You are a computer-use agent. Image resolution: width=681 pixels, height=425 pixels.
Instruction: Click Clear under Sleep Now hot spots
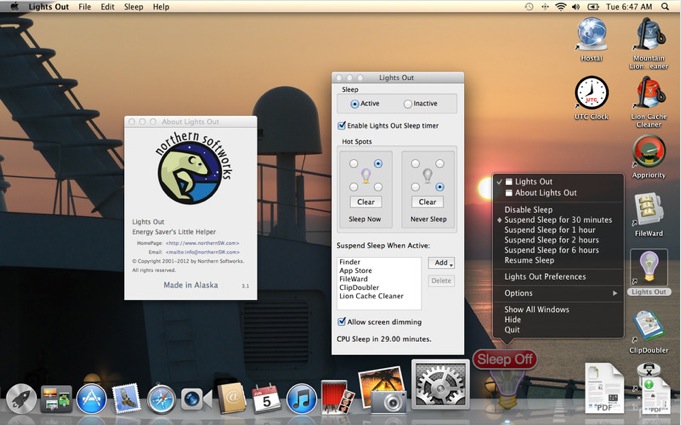[x=366, y=202]
